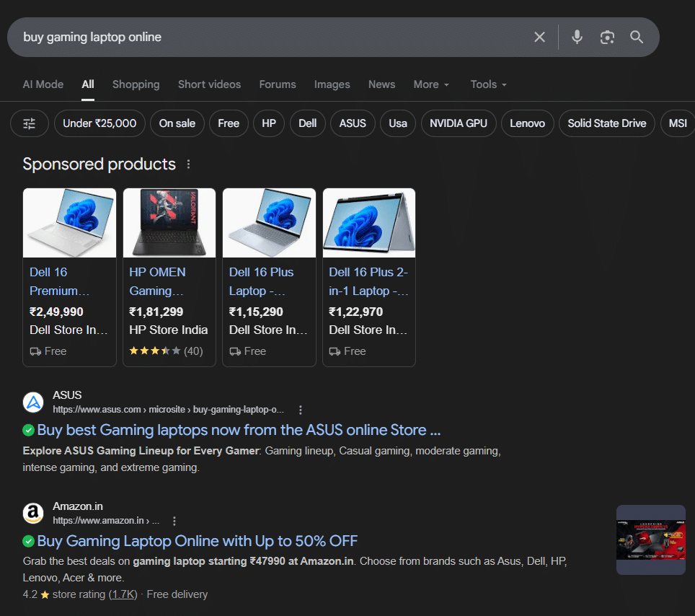The image size is (695, 616).
Task: Clear the search box text
Action: click(539, 37)
